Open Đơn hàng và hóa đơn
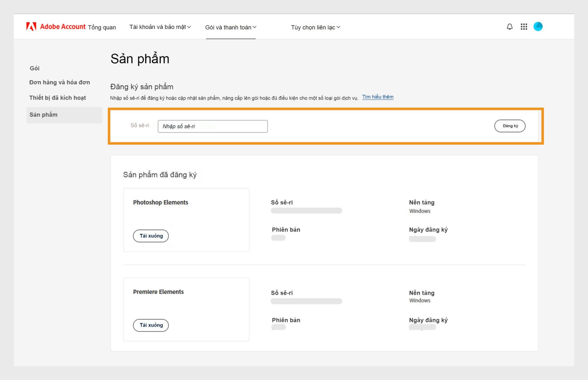 pos(59,82)
